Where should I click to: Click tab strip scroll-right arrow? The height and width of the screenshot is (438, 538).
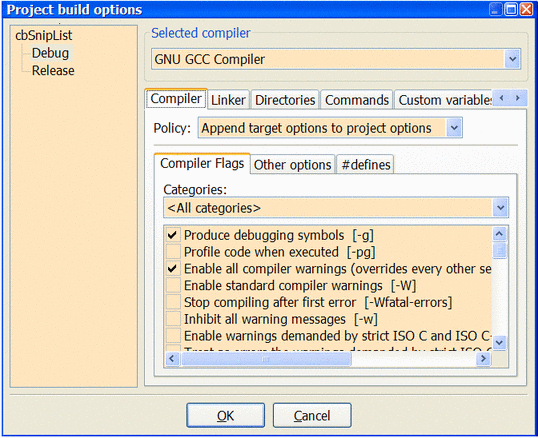coord(517,98)
